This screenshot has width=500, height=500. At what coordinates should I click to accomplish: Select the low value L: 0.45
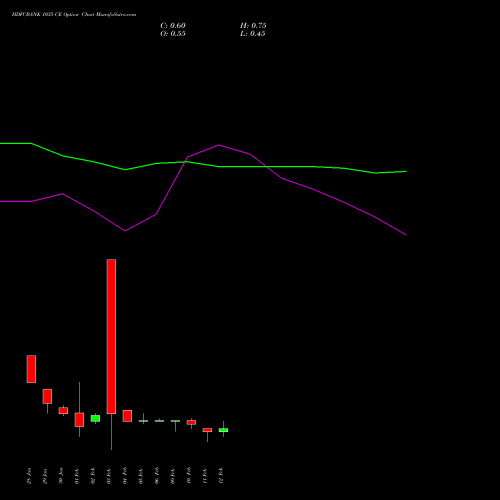253,34
